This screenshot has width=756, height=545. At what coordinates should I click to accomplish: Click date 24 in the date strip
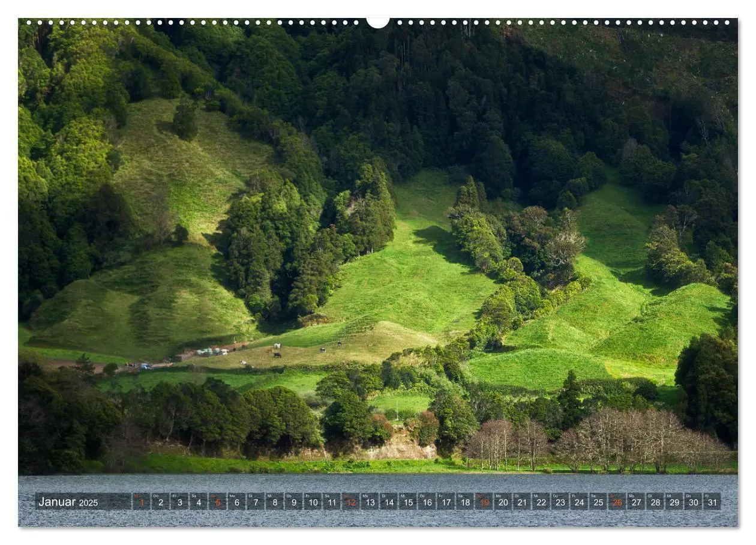point(579,502)
